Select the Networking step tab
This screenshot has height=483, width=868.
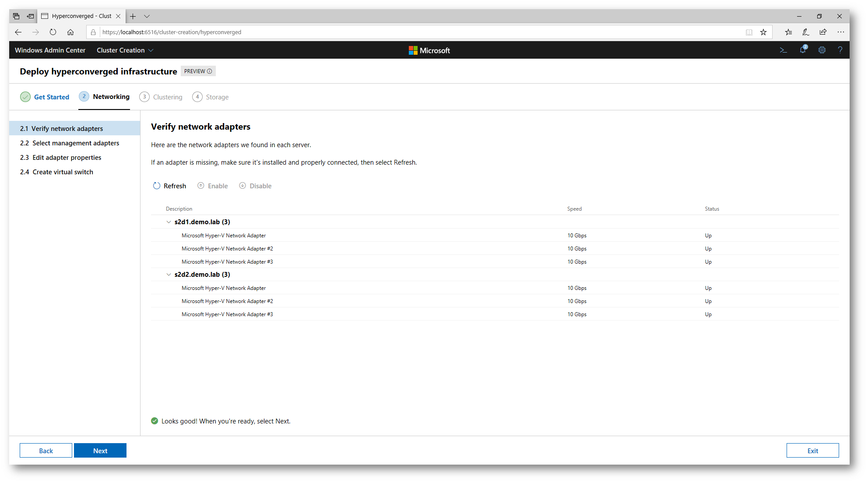104,97
